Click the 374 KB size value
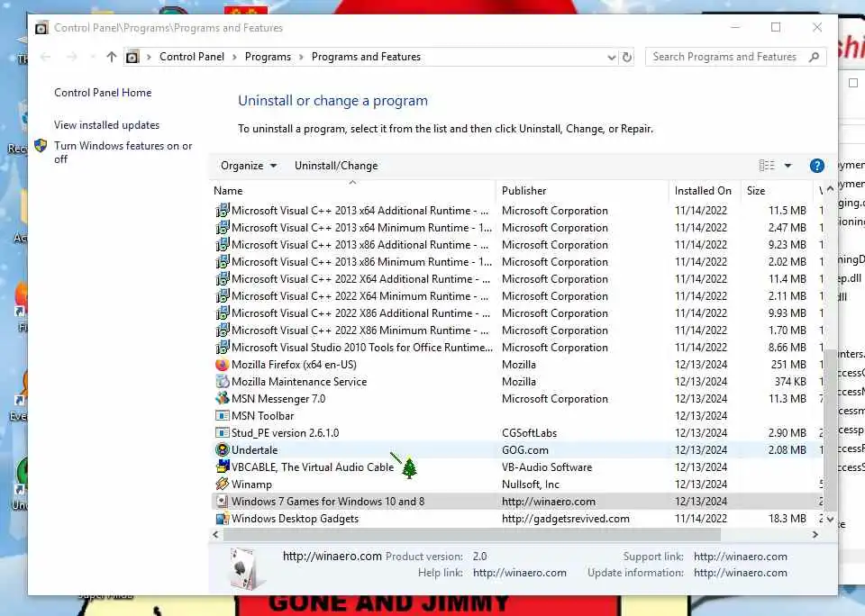865x616 pixels. pos(790,382)
